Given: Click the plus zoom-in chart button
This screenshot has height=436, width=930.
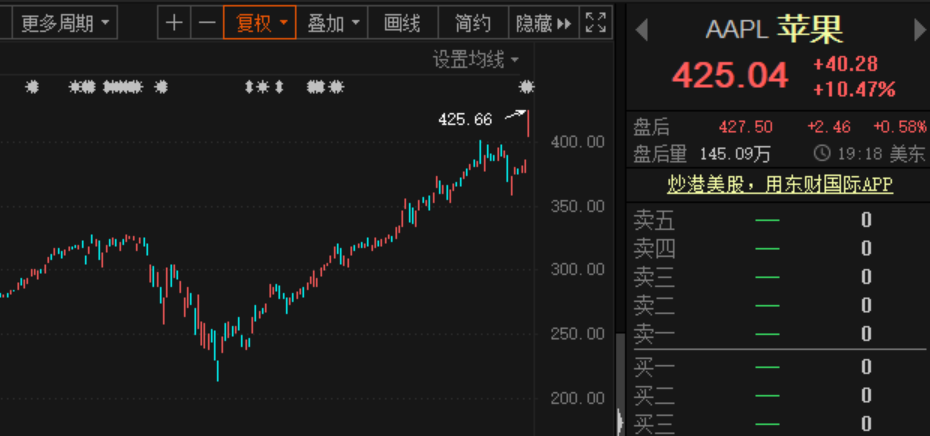Looking at the screenshot, I should tap(175, 23).
